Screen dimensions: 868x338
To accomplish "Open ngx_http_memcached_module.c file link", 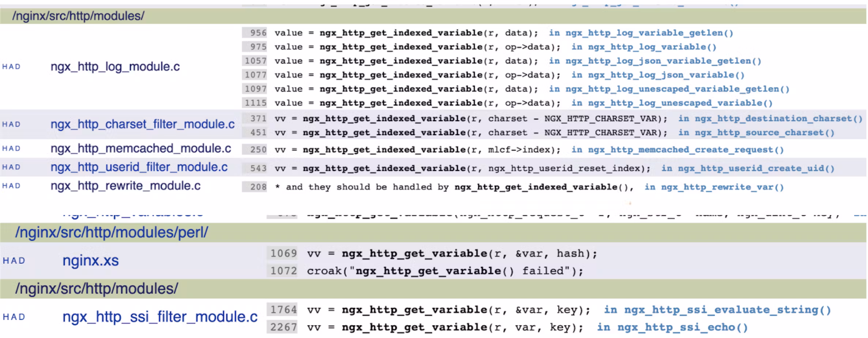I will (x=140, y=149).
